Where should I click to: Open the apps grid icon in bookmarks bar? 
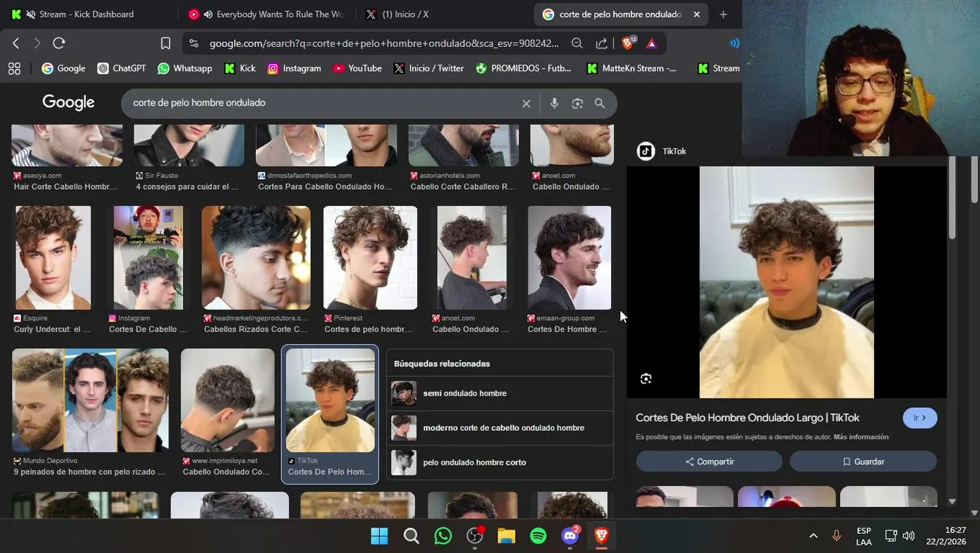[x=14, y=68]
